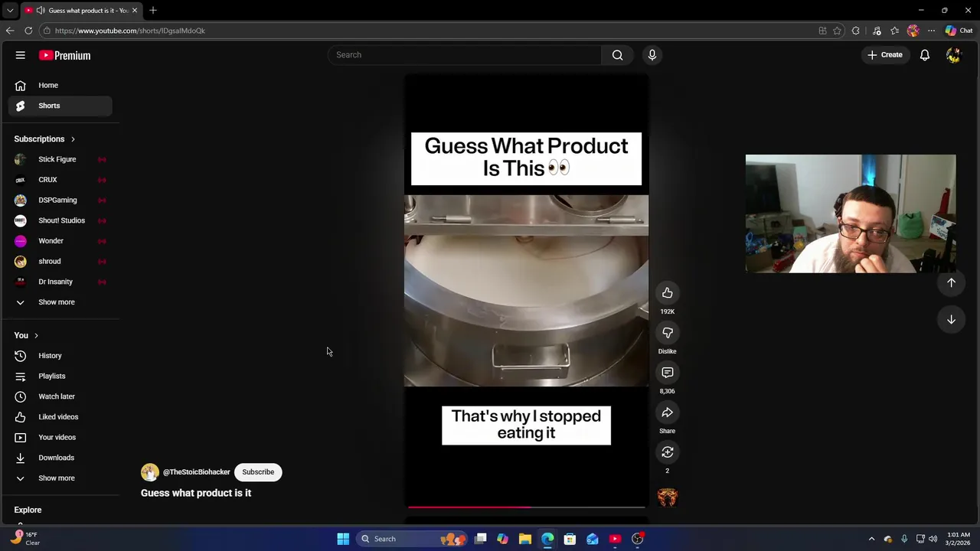Refresh the page in the browser
This screenshot has height=551, width=980.
click(28, 31)
